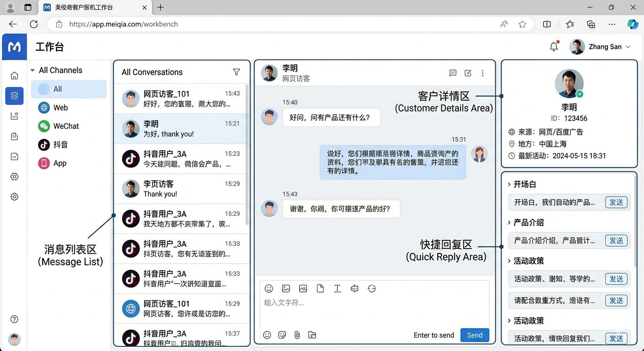Open the conversation filter funnel icon
The width and height of the screenshot is (644, 351).
236,72
